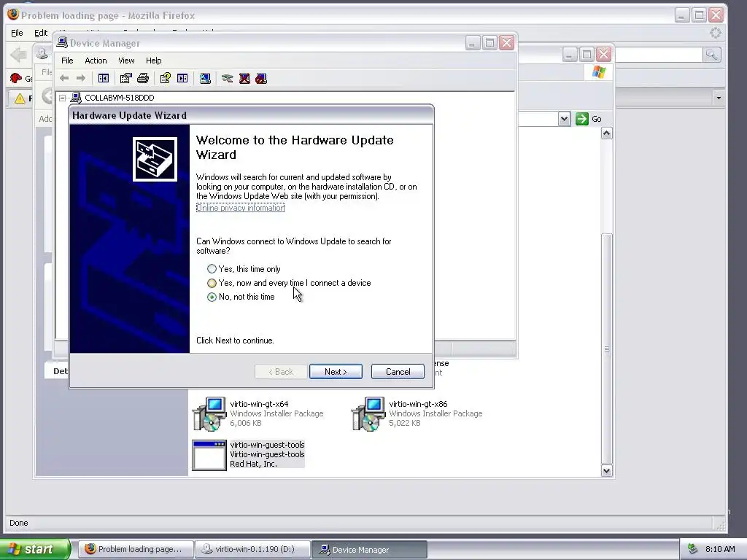This screenshot has width=747, height=560.
Task: Click Device Manager Forward arrow icon
Action: pos(81,79)
